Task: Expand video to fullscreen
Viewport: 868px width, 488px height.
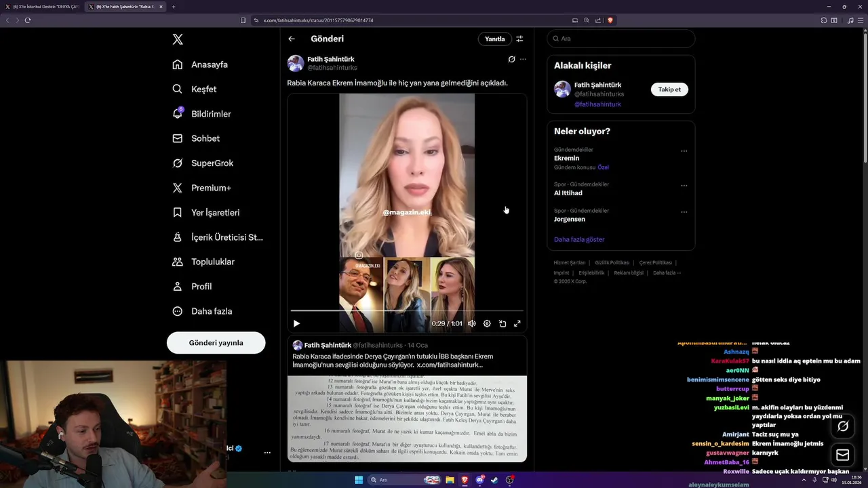Action: click(x=517, y=323)
